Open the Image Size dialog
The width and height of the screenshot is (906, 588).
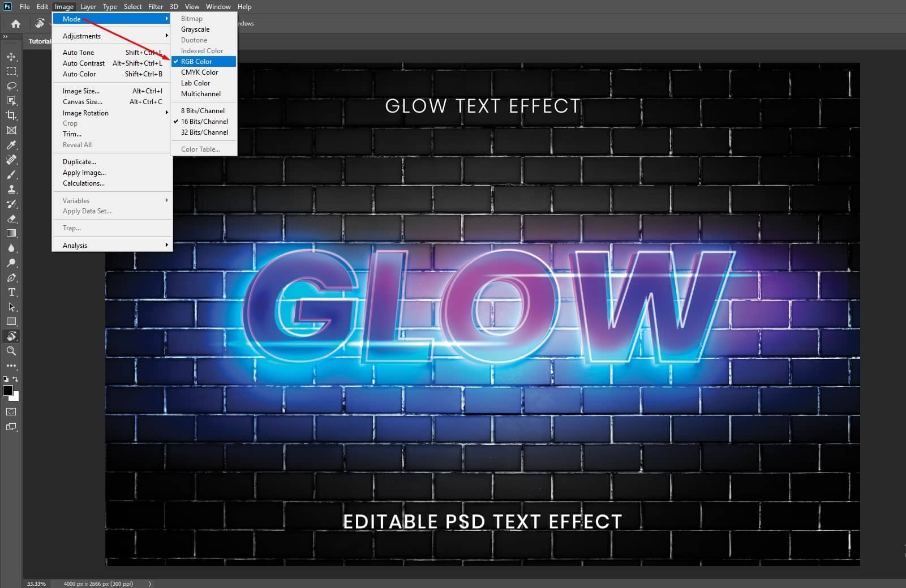(x=80, y=91)
